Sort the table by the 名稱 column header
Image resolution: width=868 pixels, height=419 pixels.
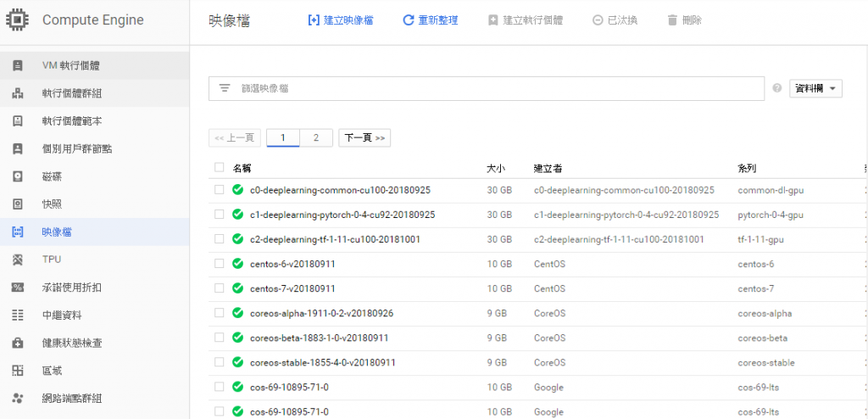click(x=242, y=168)
